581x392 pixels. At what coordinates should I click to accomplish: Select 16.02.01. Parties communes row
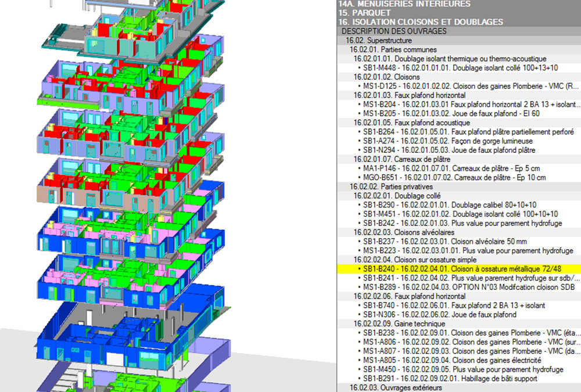tap(459, 49)
